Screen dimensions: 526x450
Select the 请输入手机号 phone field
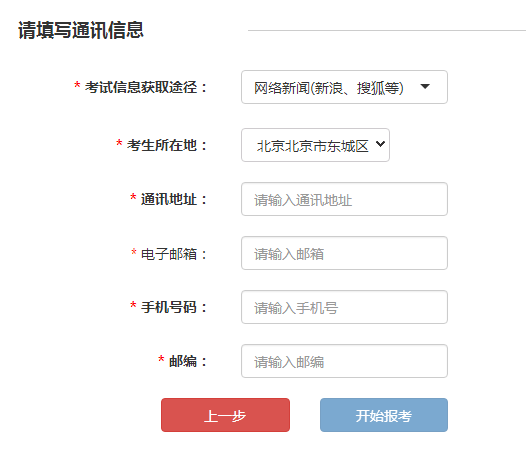(x=344, y=307)
